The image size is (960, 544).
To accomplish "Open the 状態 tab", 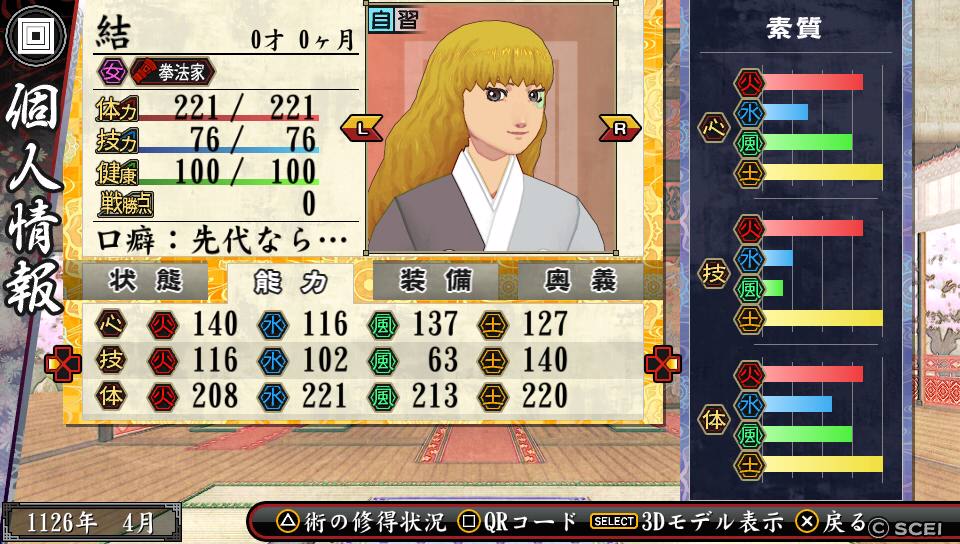I will click(146, 281).
